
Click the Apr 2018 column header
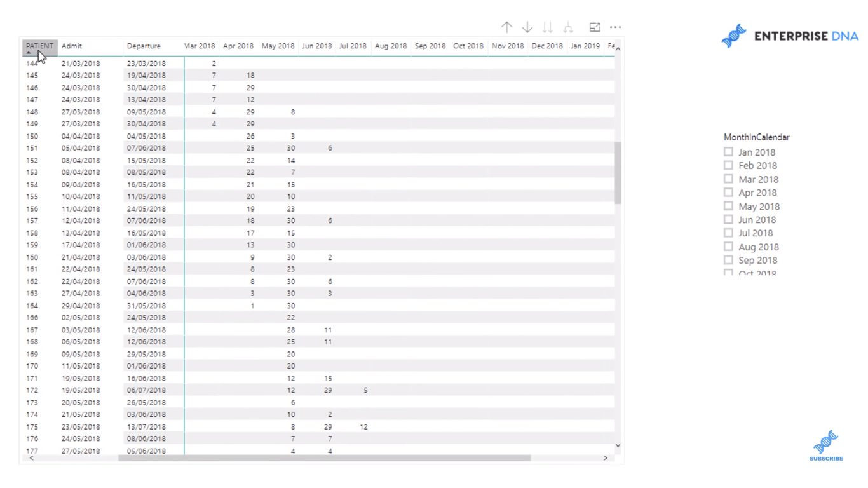(238, 46)
